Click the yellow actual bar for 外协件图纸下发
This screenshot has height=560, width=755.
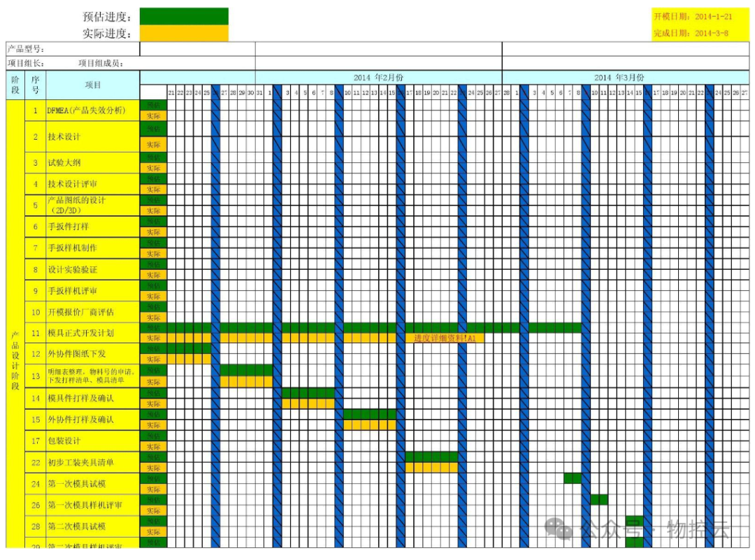click(189, 359)
